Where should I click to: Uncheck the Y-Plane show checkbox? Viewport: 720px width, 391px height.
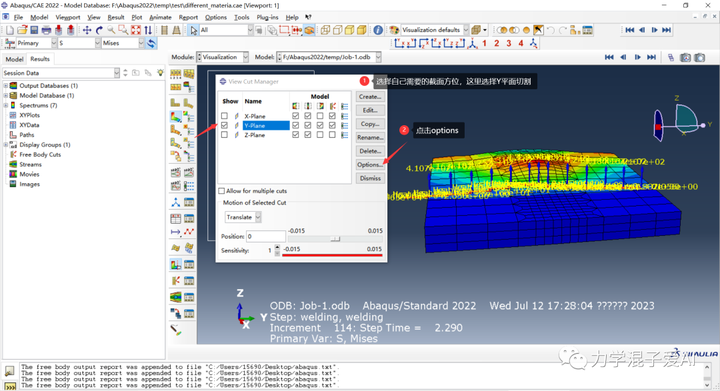[224, 125]
